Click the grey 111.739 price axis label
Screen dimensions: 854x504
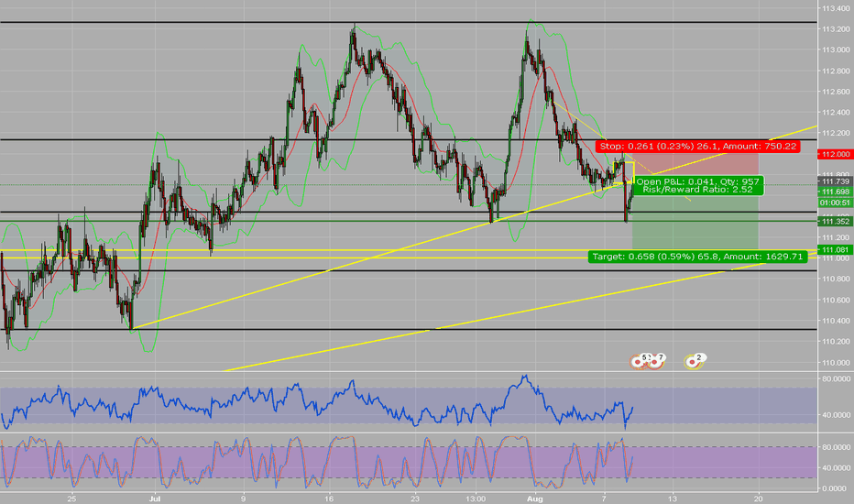[x=836, y=181]
